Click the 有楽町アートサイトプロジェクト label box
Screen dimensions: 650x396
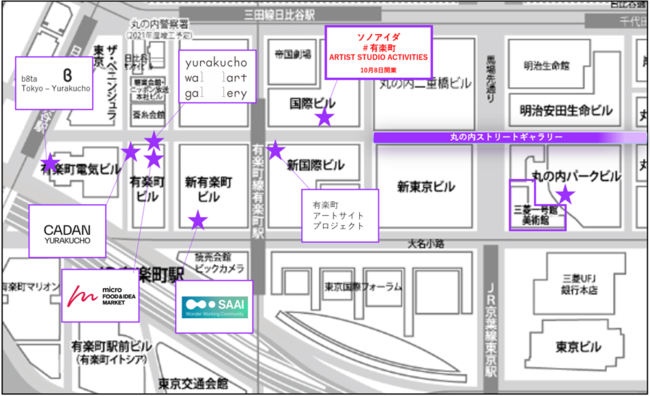click(340, 216)
